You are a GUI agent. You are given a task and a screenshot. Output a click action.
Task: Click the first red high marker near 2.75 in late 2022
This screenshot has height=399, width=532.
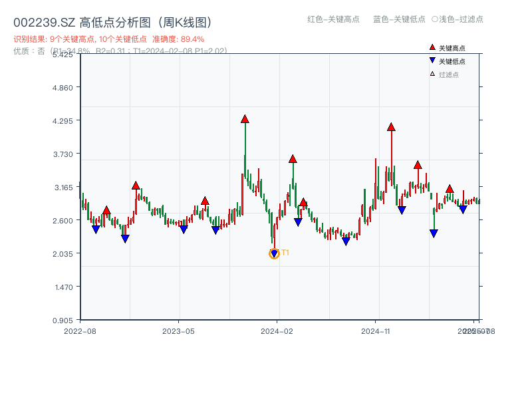pyautogui.click(x=106, y=210)
